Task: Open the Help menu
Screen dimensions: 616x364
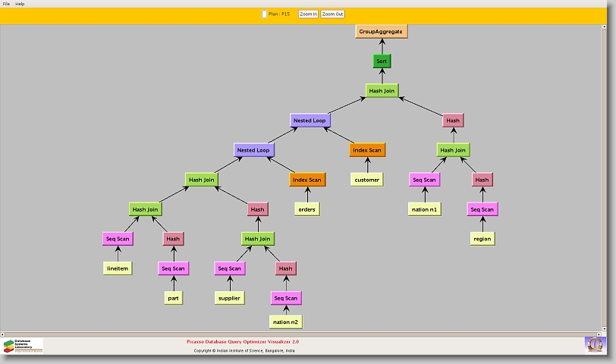Action: click(20, 4)
